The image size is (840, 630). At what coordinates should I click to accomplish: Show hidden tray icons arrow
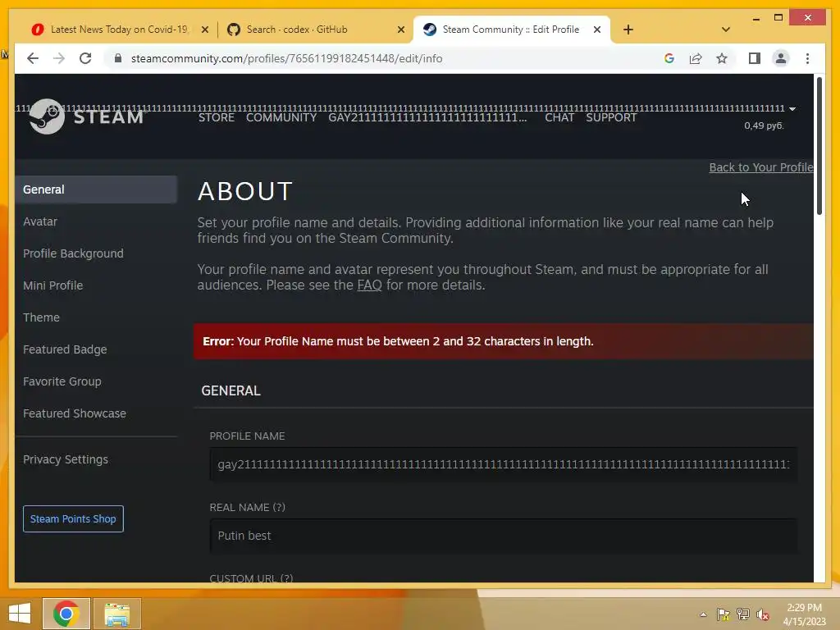point(703,614)
